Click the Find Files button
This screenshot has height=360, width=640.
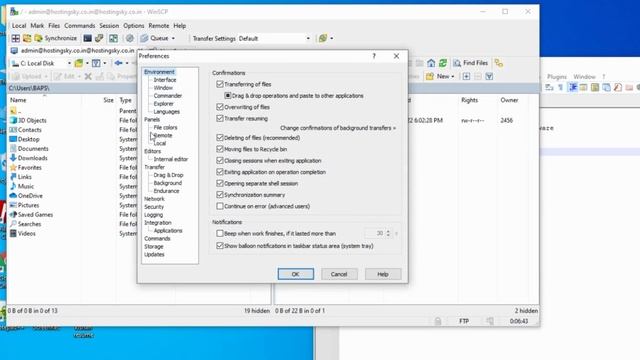click(471, 63)
